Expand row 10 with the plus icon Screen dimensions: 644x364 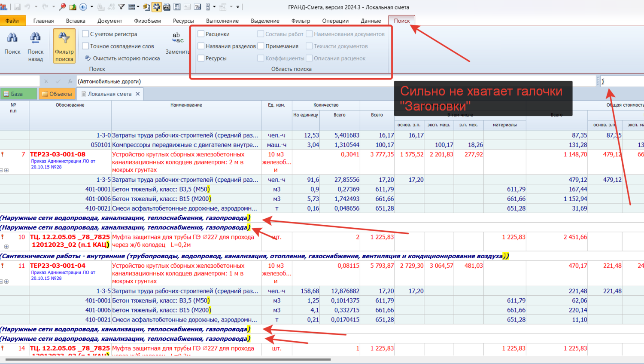pyautogui.click(x=6, y=247)
